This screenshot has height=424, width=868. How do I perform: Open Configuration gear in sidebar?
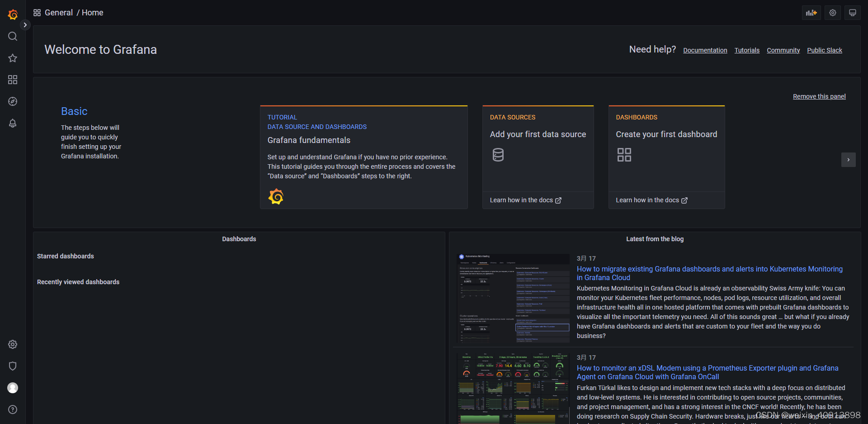coord(13,344)
